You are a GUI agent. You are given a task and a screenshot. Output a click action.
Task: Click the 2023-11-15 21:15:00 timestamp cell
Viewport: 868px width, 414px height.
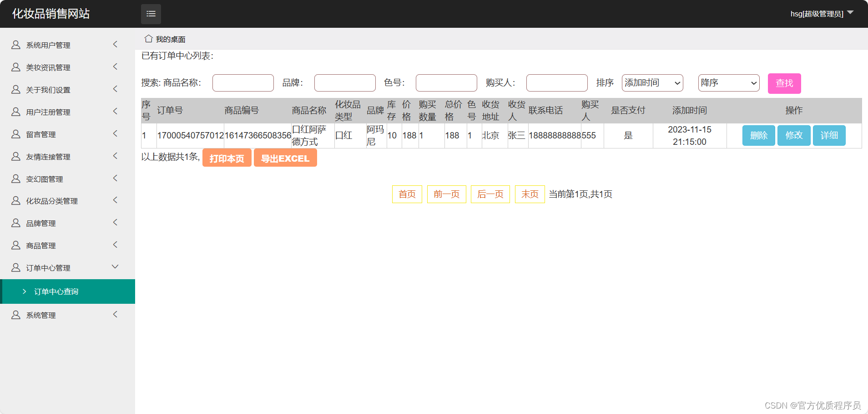pyautogui.click(x=690, y=135)
